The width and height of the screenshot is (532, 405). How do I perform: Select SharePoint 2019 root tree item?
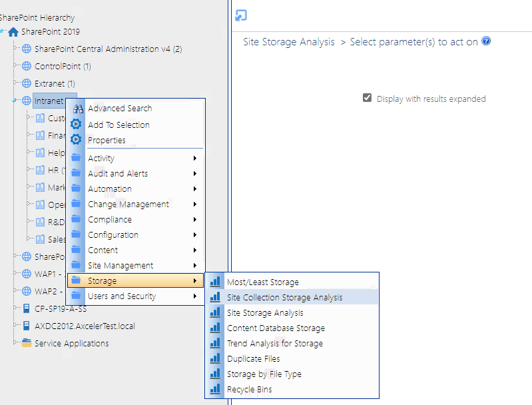click(x=51, y=31)
